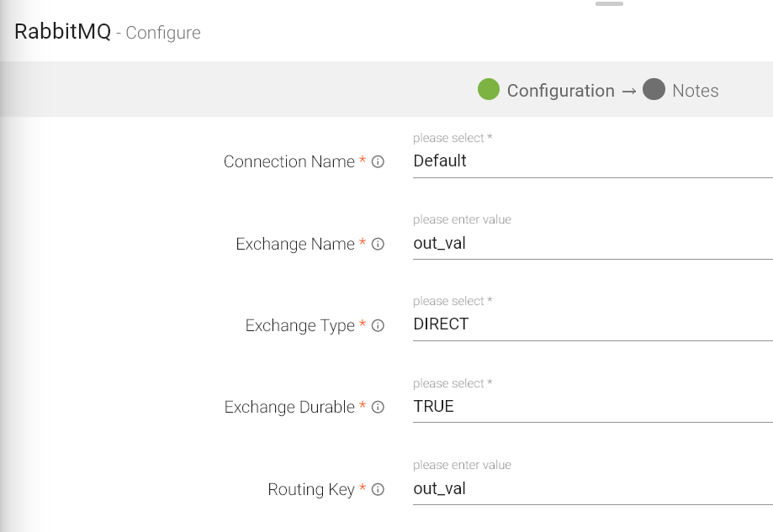Image resolution: width=773 pixels, height=532 pixels.
Task: Click the green Configuration step circle
Action: click(x=489, y=90)
